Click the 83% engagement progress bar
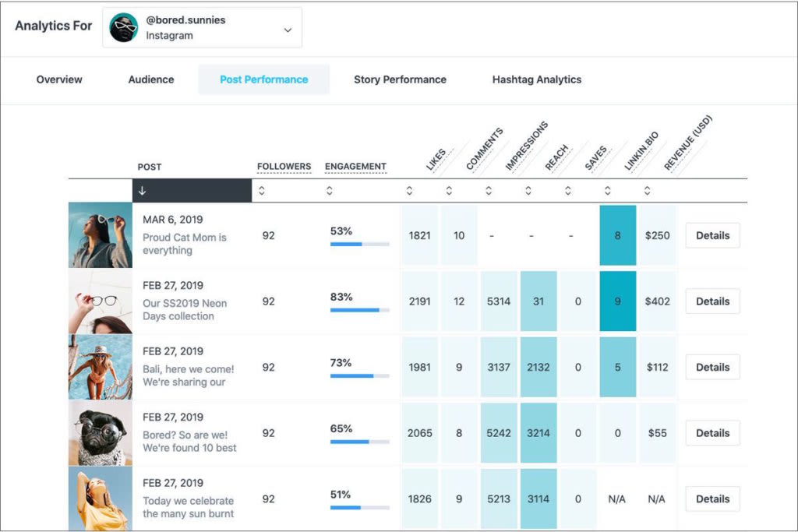Image resolution: width=798 pixels, height=532 pixels. point(360,310)
